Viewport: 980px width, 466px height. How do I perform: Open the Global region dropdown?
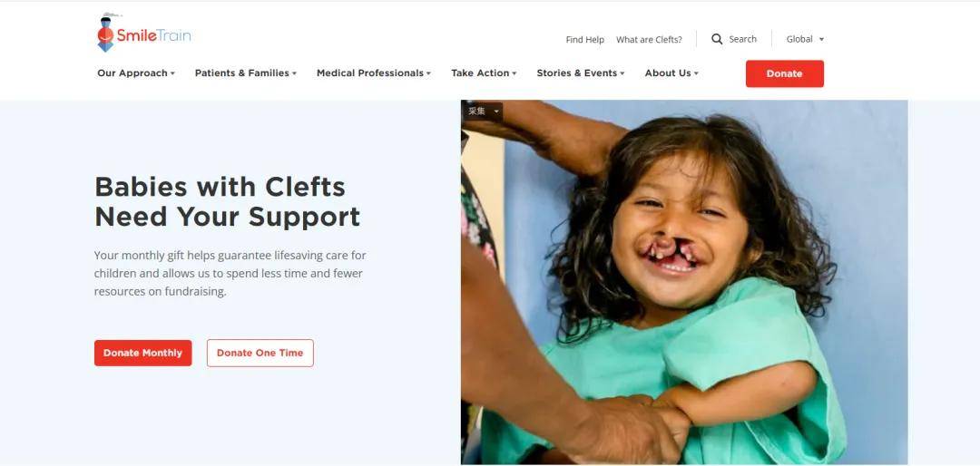[x=805, y=39]
